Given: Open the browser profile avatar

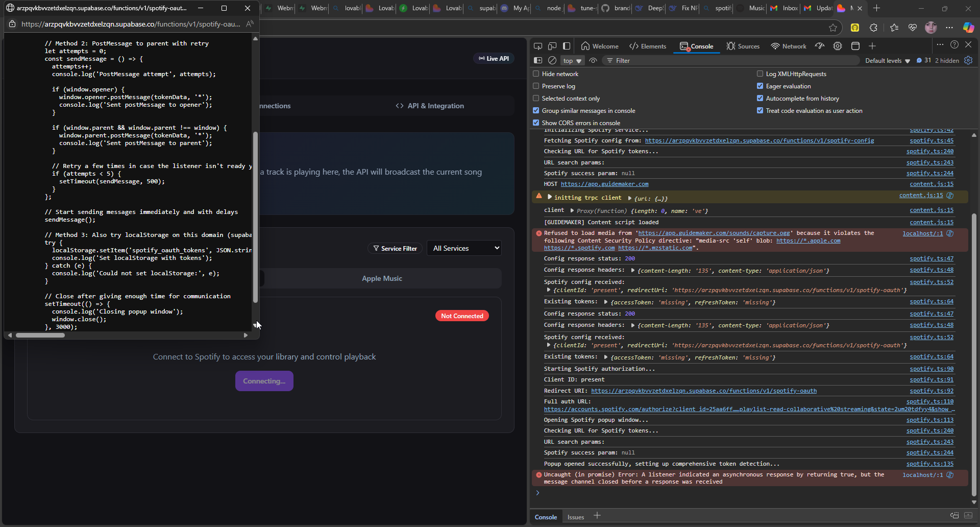Looking at the screenshot, I should 931,28.
